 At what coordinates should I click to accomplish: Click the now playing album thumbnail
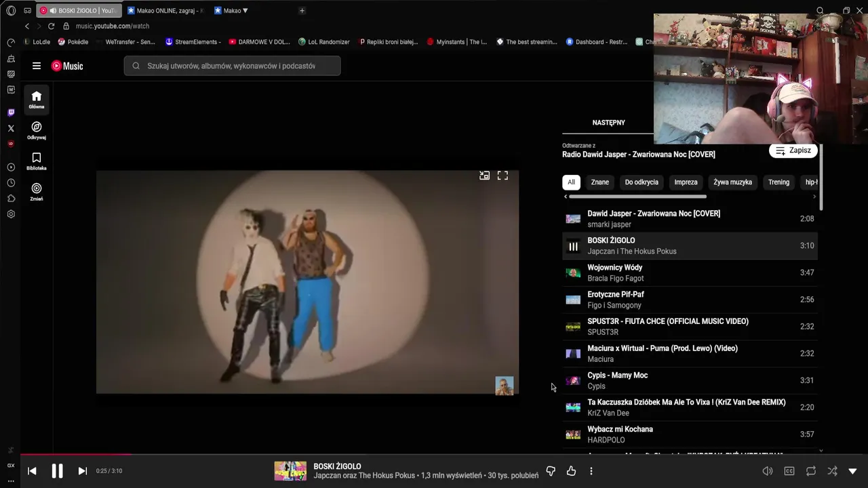point(290,471)
